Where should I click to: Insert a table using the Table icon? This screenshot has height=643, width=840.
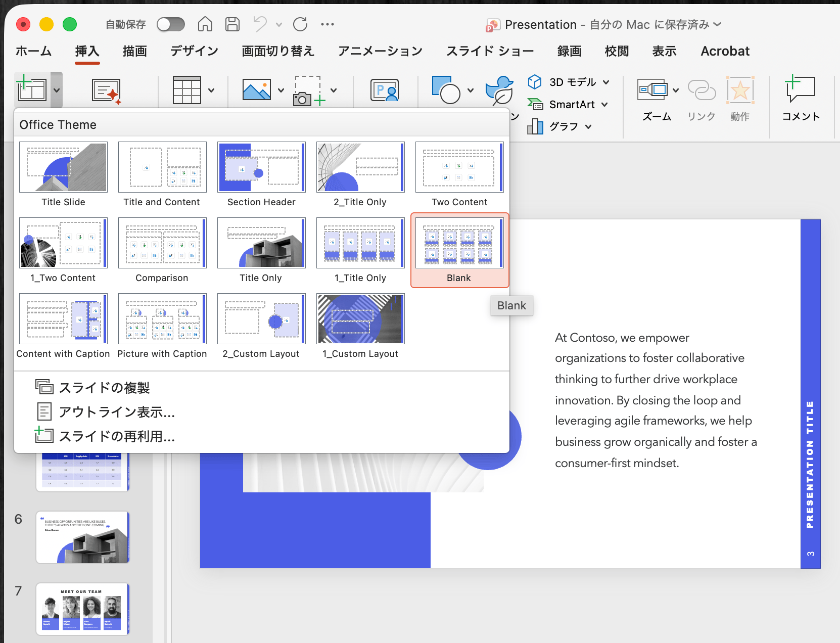pos(188,89)
